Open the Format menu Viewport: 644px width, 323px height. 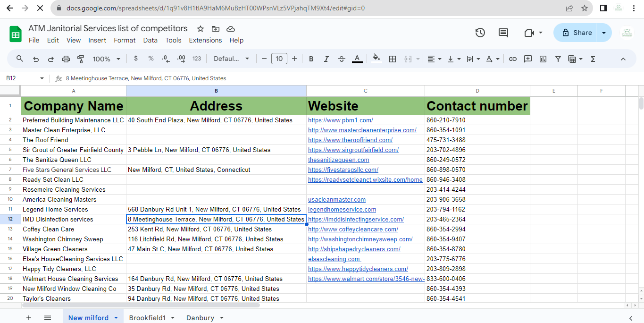point(125,40)
